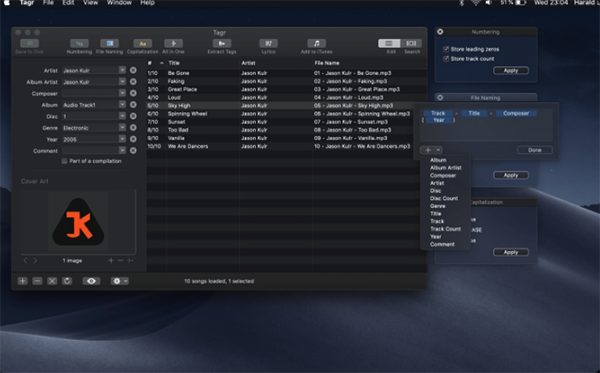The image size is (600, 373).
Task: Add a cover art image with plus
Action: click(x=111, y=261)
